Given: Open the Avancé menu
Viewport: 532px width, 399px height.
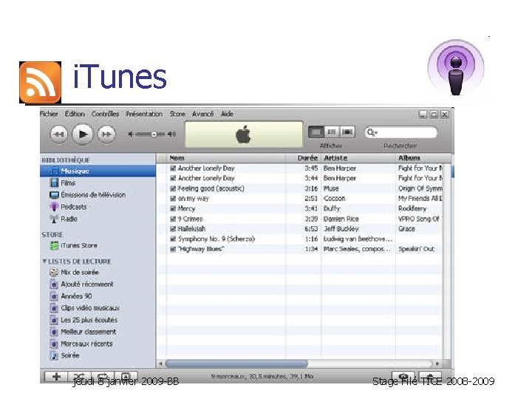Looking at the screenshot, I should 203,114.
